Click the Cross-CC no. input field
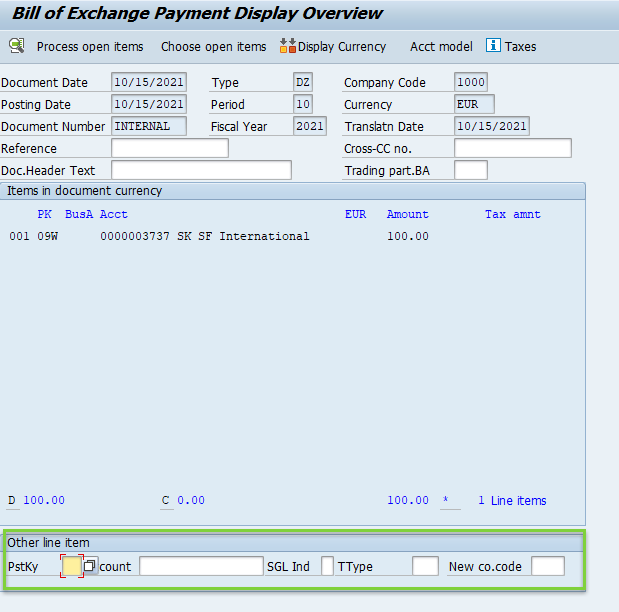This screenshot has width=619, height=612. point(512,148)
